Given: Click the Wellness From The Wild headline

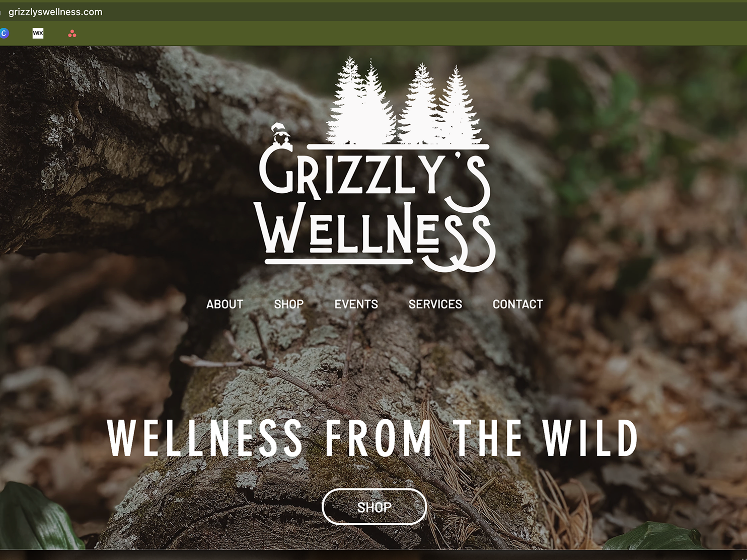Looking at the screenshot, I should click(373, 438).
